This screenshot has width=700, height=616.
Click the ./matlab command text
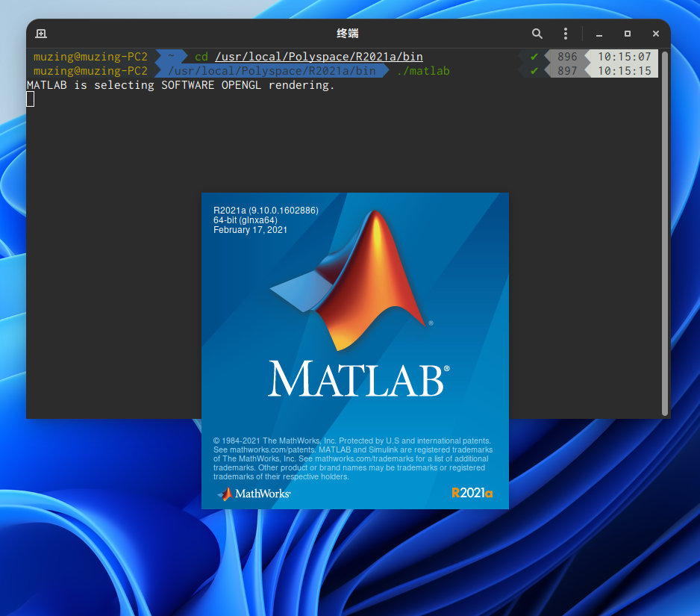click(x=422, y=71)
